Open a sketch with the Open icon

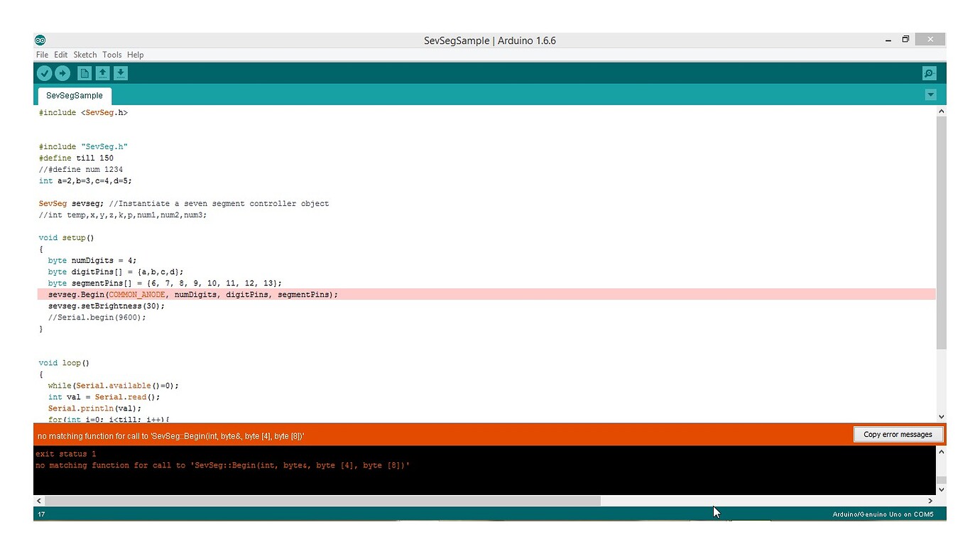tap(102, 72)
